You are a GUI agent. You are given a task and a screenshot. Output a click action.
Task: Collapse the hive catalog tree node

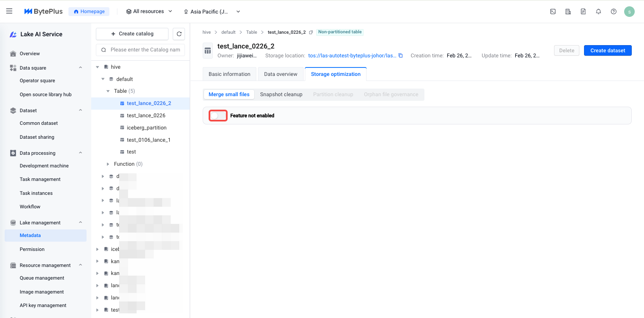pos(98,67)
